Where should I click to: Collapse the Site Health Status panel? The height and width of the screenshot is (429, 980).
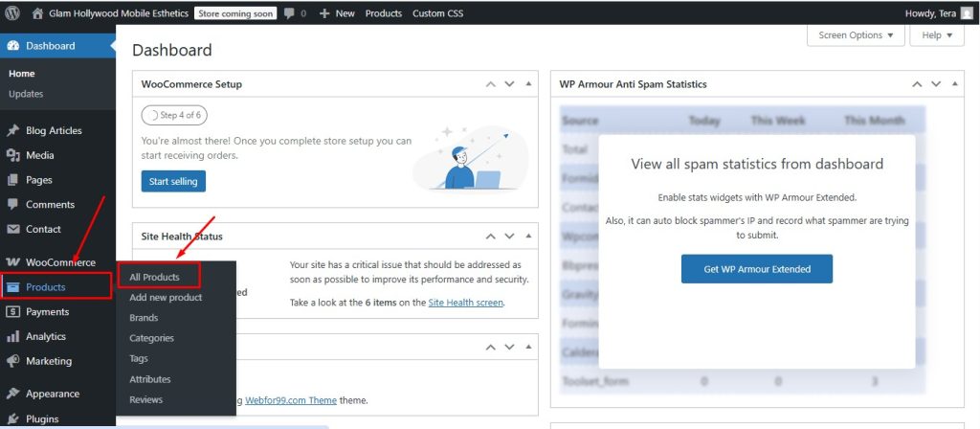click(x=528, y=237)
